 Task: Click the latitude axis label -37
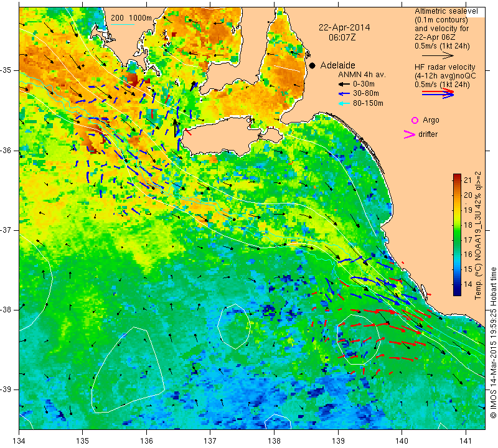click(7, 230)
